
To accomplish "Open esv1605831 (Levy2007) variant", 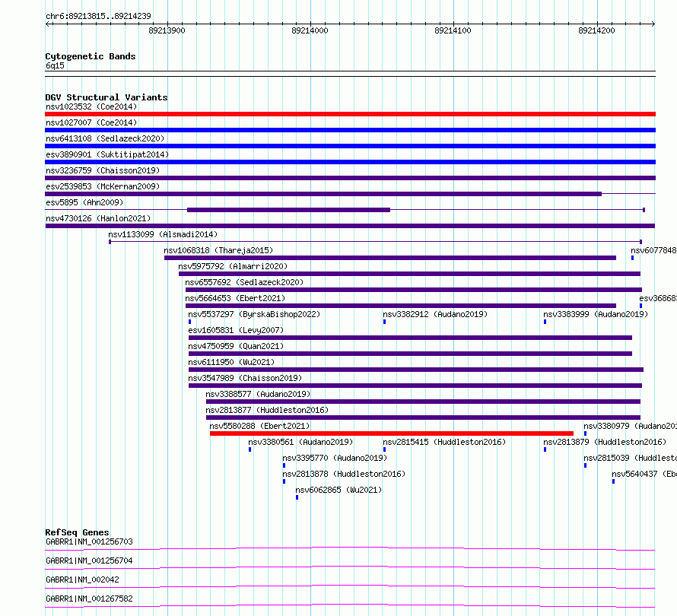I will coord(236,330).
